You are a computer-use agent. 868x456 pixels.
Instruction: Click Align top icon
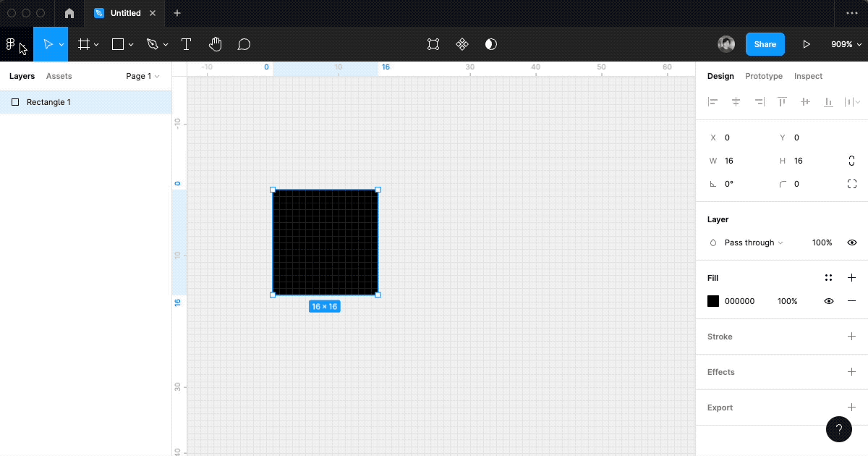point(783,102)
